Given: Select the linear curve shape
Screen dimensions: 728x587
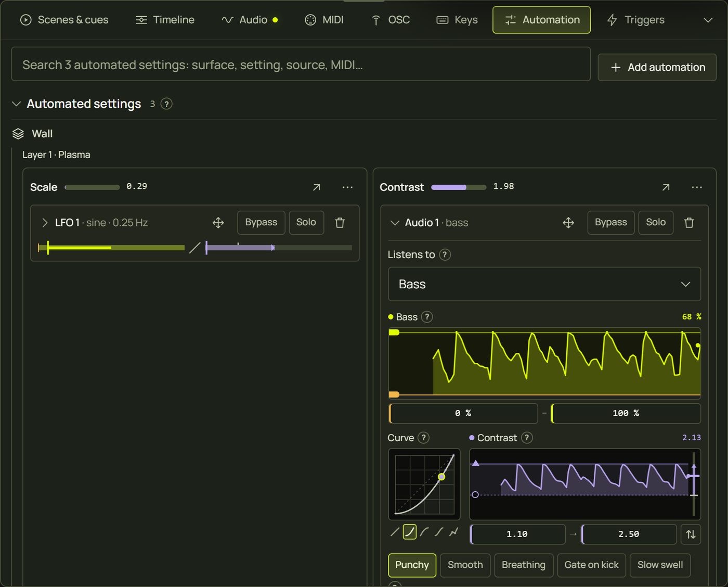Looking at the screenshot, I should click(x=395, y=532).
